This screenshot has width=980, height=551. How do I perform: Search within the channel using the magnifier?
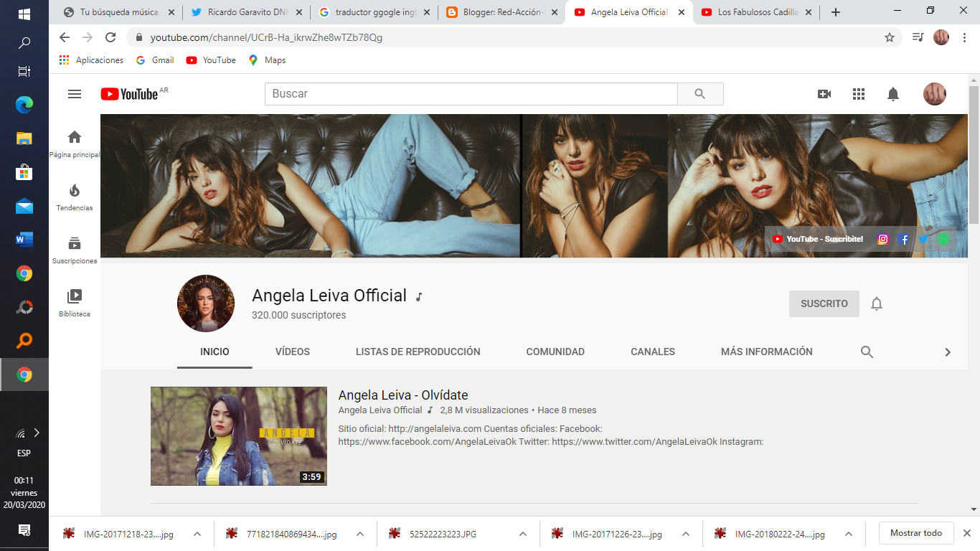[x=867, y=352]
